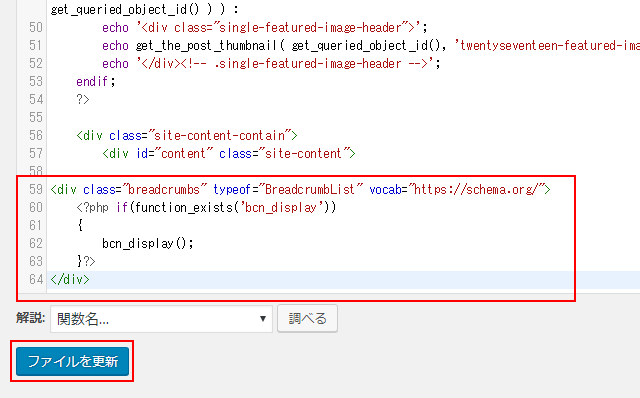The width and height of the screenshot is (640, 398).
Task: Click the breadcrumbs div opening tag line
Action: pos(300,189)
